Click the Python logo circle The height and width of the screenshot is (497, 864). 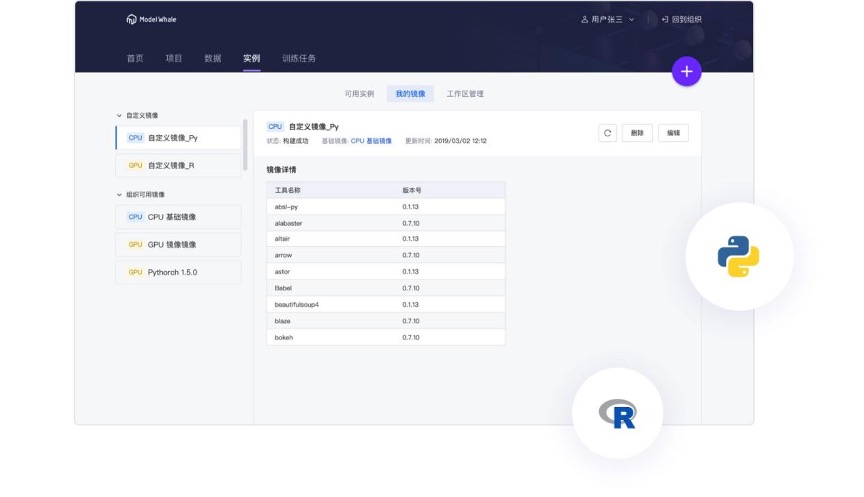[x=739, y=256]
